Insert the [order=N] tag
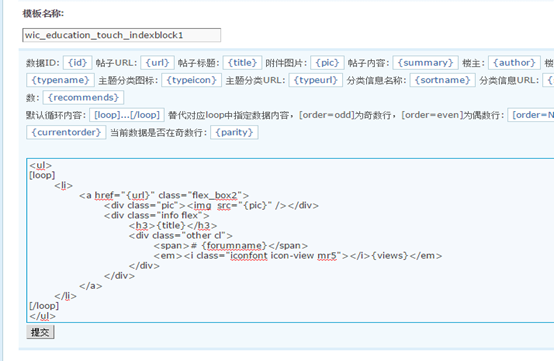 (x=531, y=115)
